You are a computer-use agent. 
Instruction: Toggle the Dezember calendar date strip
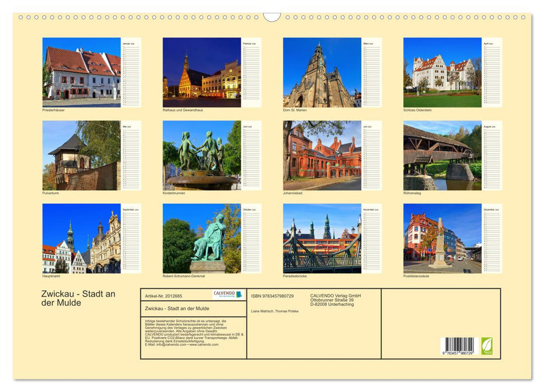[493, 240]
